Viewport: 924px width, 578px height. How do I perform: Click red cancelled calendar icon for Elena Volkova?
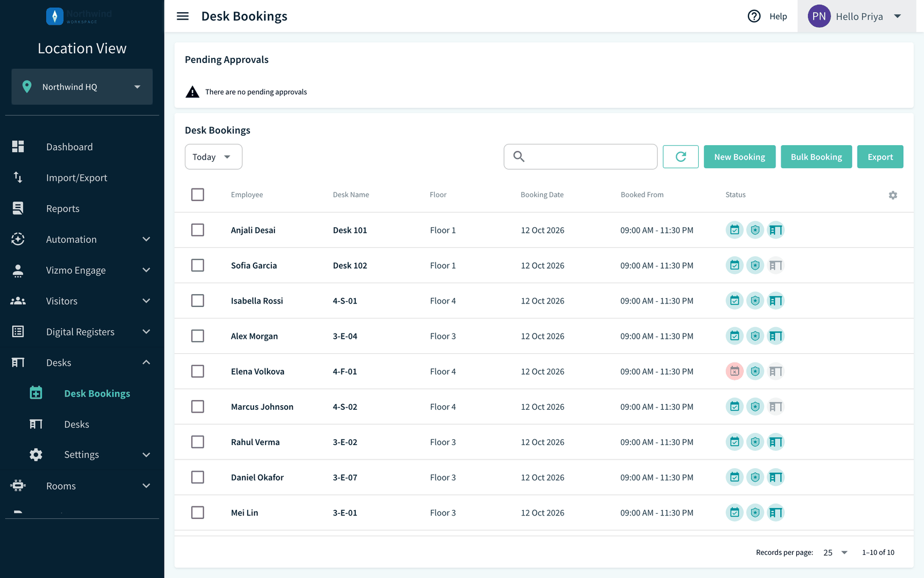pos(735,371)
